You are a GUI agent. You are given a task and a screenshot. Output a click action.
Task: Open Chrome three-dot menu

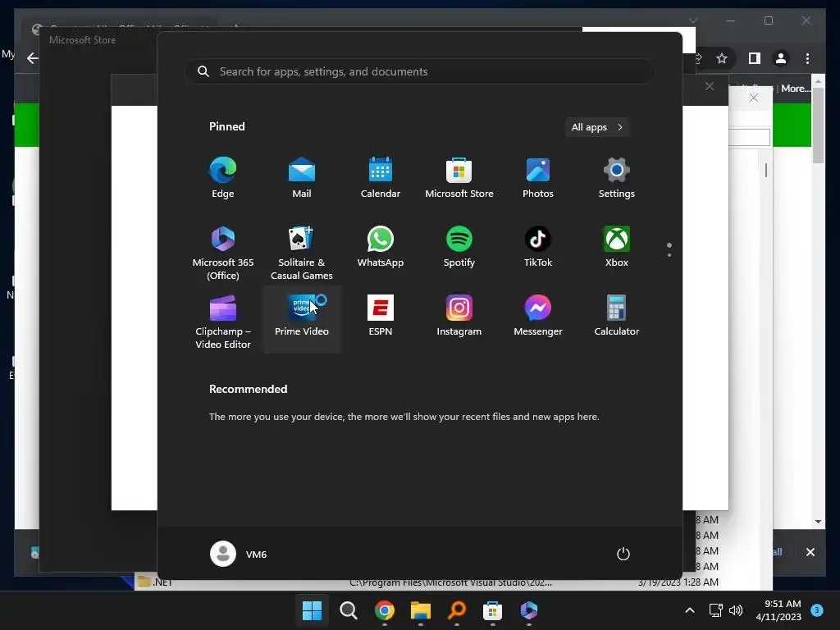pos(807,58)
